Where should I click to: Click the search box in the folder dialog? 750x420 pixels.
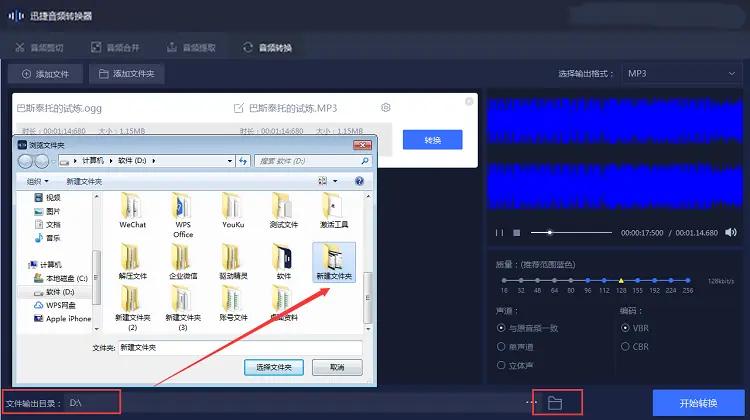pyautogui.click(x=313, y=161)
